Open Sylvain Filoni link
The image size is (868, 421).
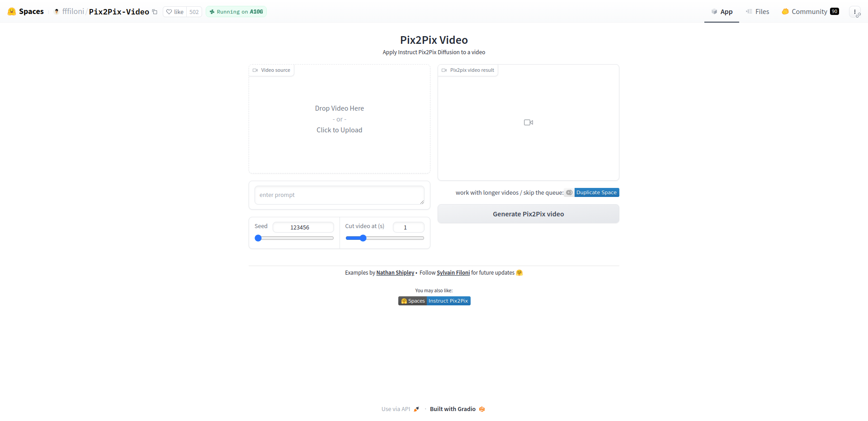pos(453,273)
